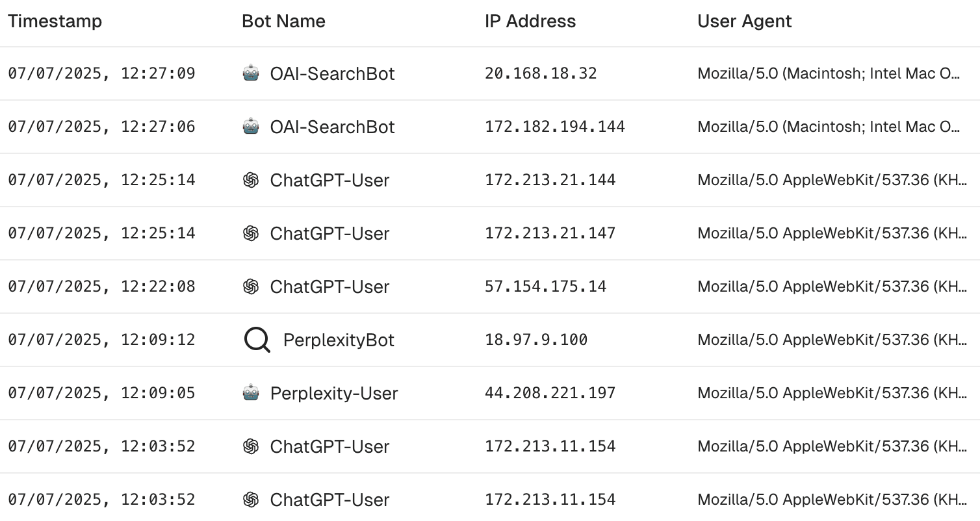Click the Perplexity-User robot icon

pos(253,392)
